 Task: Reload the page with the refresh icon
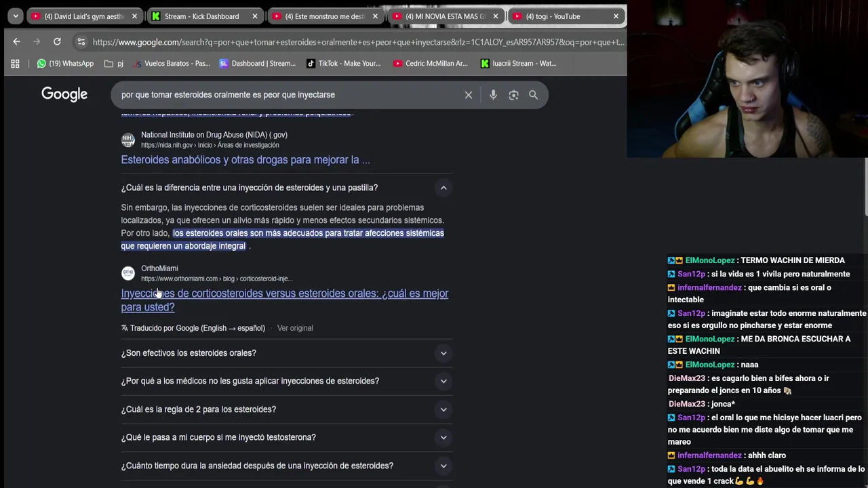click(57, 42)
